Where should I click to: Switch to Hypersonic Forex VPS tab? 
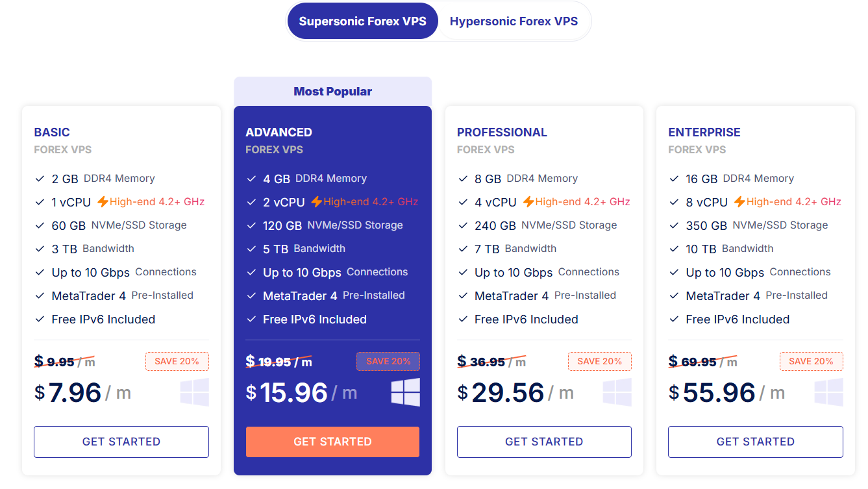(x=514, y=21)
